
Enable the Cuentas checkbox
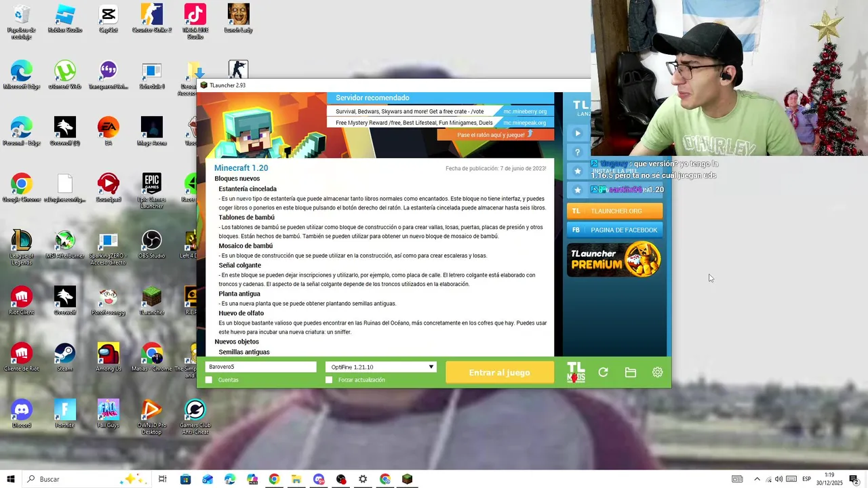pyautogui.click(x=209, y=380)
